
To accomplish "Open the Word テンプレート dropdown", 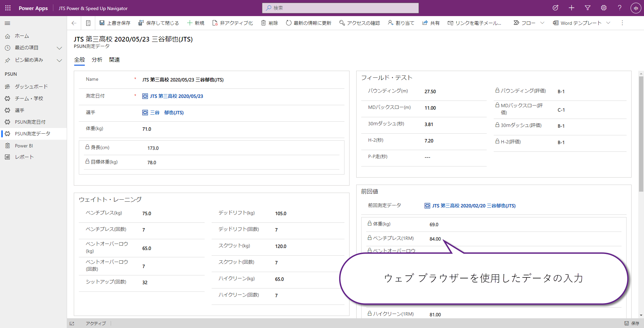I will click(609, 23).
